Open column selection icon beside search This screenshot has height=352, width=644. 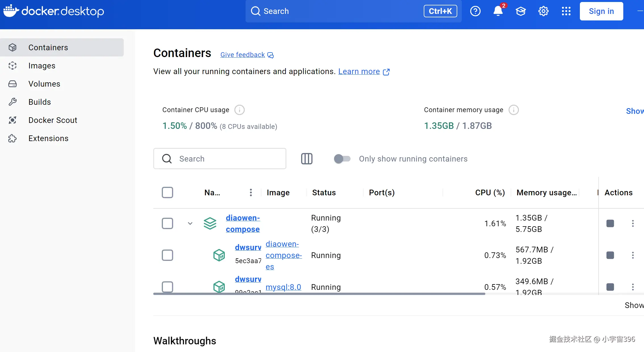307,159
